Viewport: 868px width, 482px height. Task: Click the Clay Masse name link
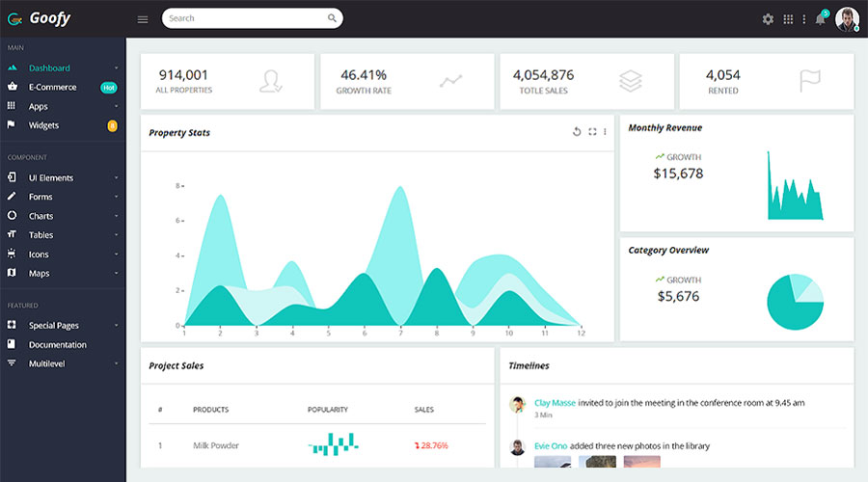pyautogui.click(x=555, y=403)
